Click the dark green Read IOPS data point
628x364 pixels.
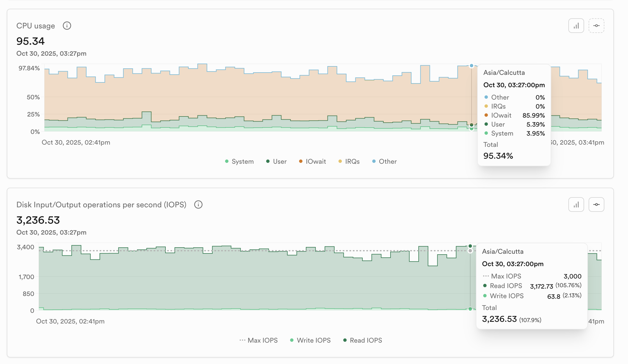470,246
